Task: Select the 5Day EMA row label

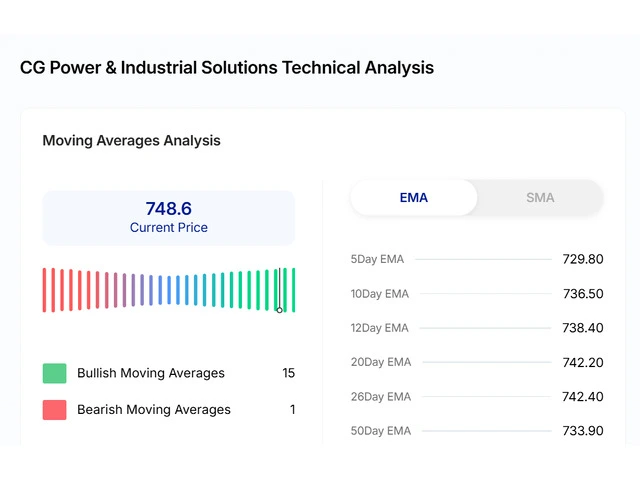Action: click(377, 259)
